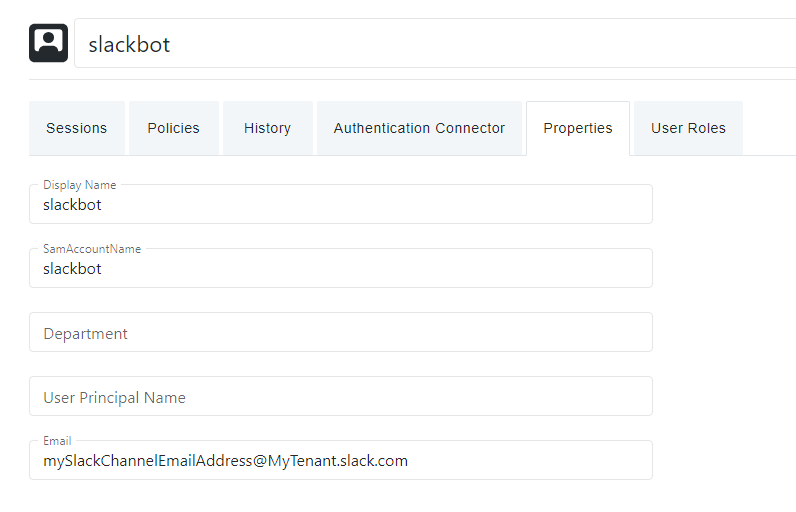Click into the Display Name field
Image resolution: width=796 pixels, height=512 pixels.
(x=340, y=205)
